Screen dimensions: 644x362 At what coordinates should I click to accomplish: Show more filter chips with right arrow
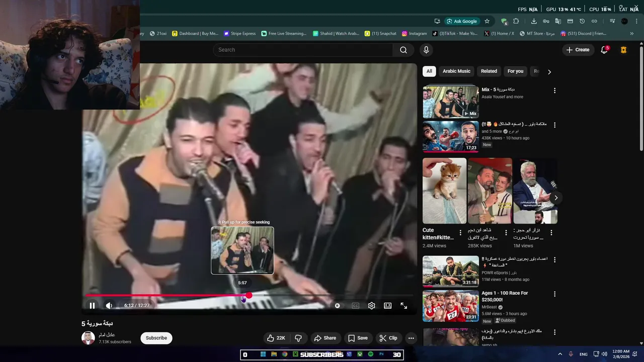pyautogui.click(x=549, y=72)
